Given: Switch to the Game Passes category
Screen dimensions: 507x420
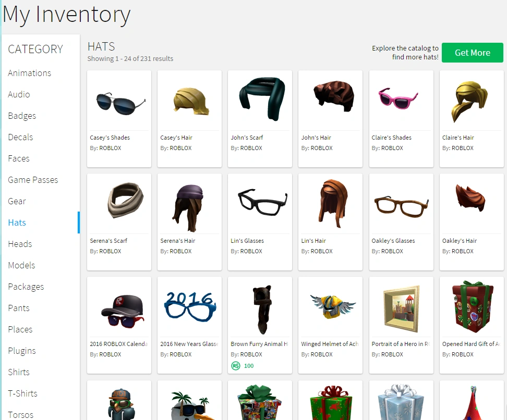Looking at the screenshot, I should pos(33,180).
